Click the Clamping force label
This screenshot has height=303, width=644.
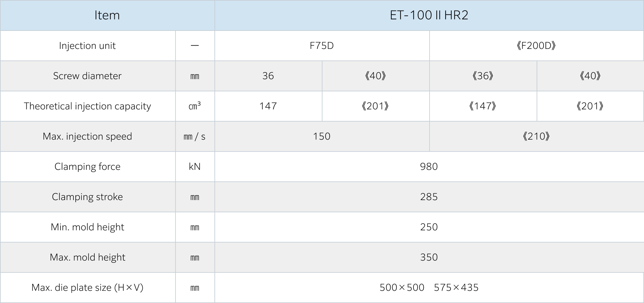coord(87,167)
